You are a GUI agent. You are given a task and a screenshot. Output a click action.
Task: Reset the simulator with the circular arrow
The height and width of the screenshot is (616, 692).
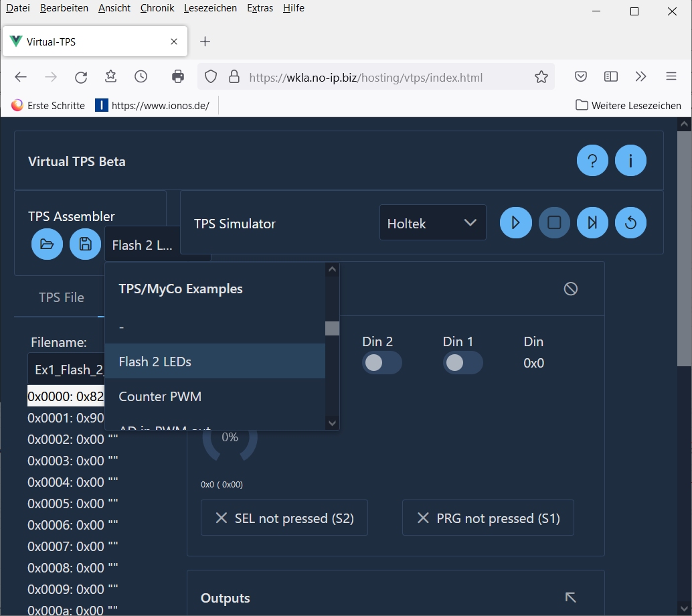[630, 223]
